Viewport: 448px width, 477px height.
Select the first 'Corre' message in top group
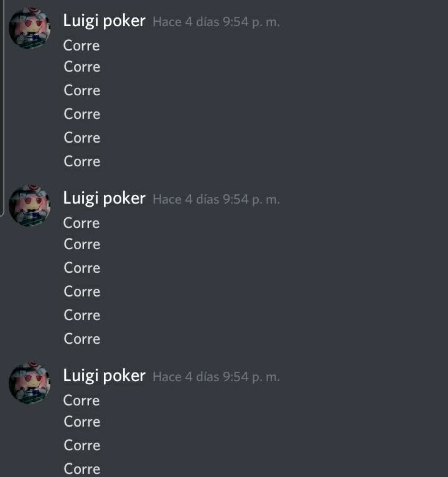[82, 45]
